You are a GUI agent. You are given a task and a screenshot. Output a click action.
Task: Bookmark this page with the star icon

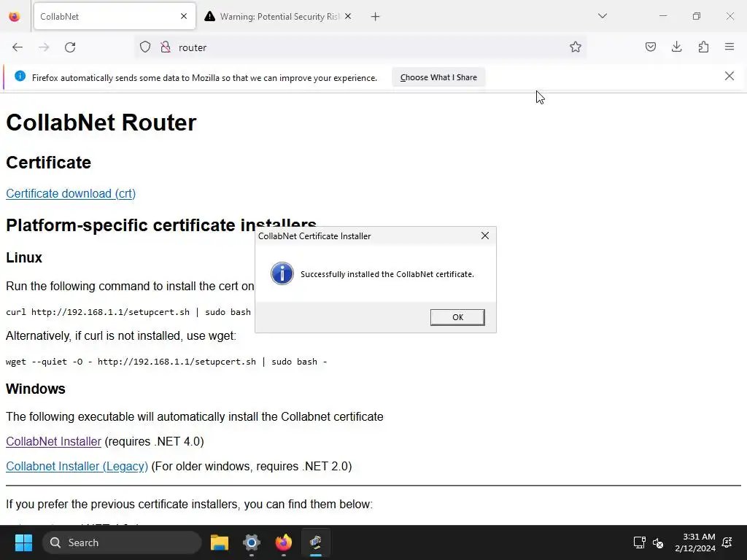576,47
